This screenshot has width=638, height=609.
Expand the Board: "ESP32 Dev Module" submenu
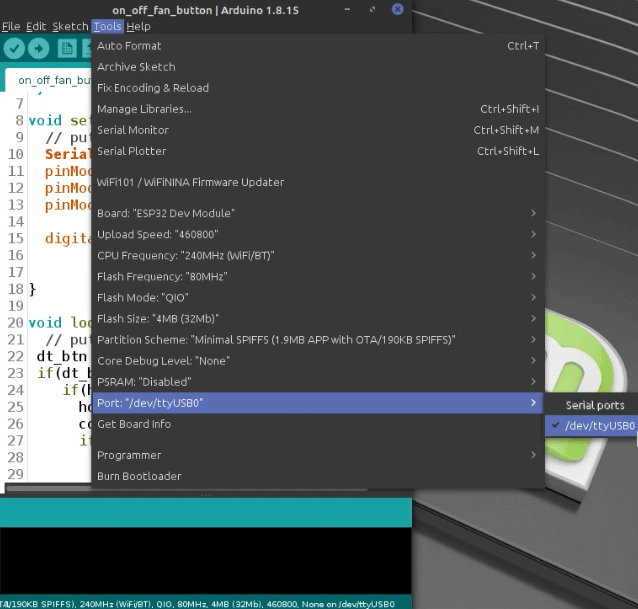(318, 213)
